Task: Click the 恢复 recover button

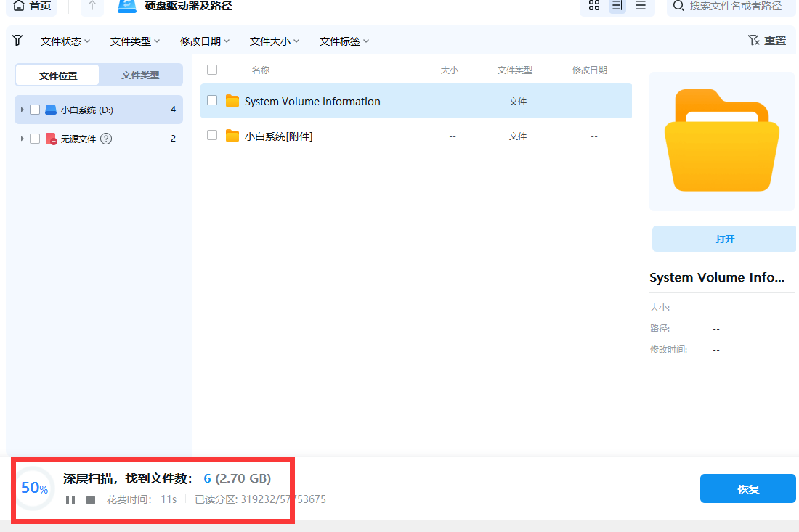Action: click(x=747, y=488)
